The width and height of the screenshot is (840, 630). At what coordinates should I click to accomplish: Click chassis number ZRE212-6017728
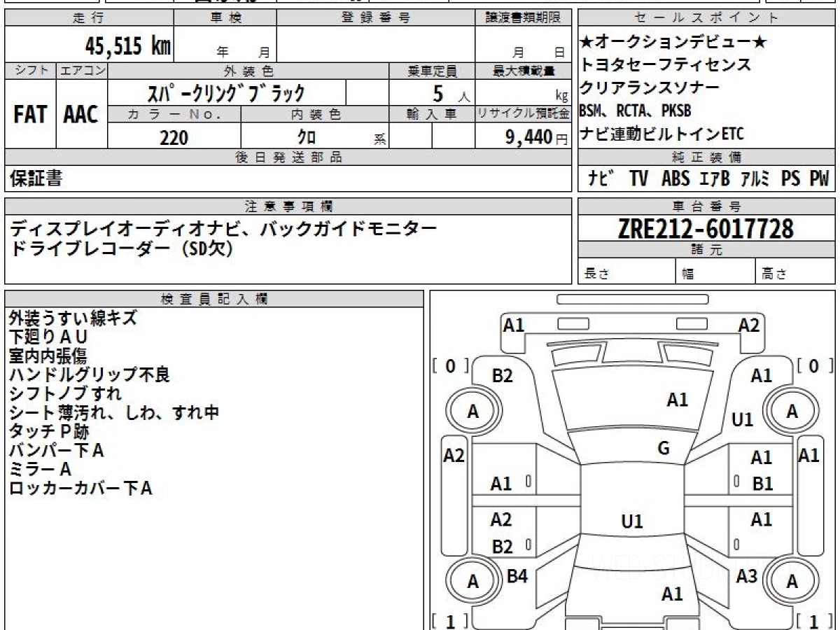coord(706,228)
